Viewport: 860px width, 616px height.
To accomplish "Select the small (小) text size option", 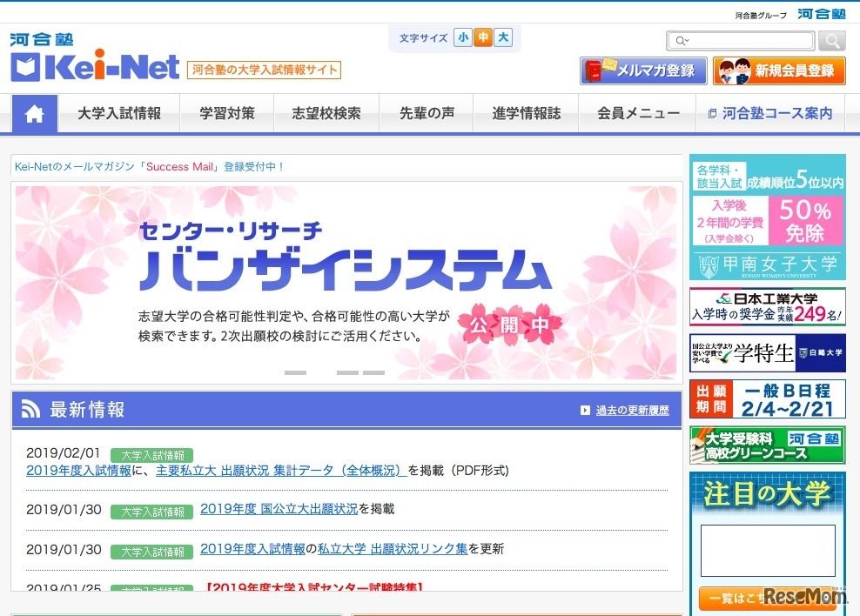I will [462, 38].
